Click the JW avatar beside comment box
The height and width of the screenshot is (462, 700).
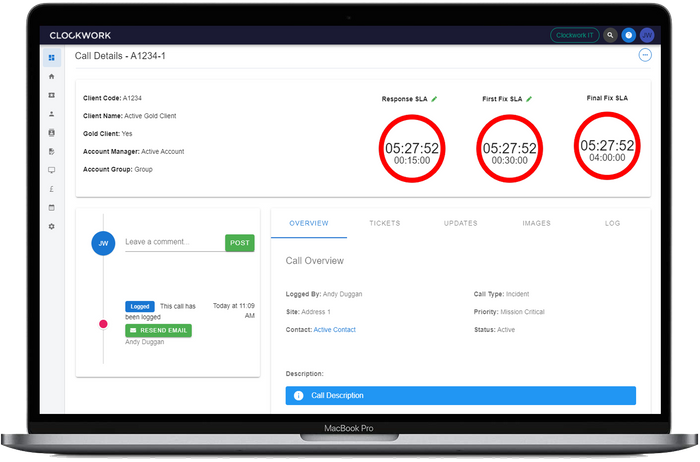coord(103,244)
